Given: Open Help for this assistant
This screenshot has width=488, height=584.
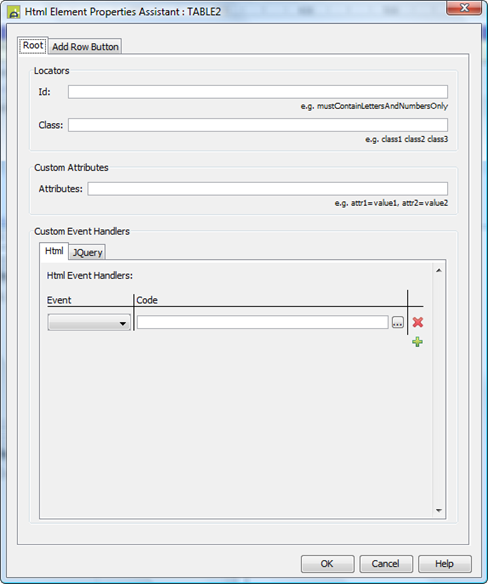Looking at the screenshot, I should coord(444,564).
